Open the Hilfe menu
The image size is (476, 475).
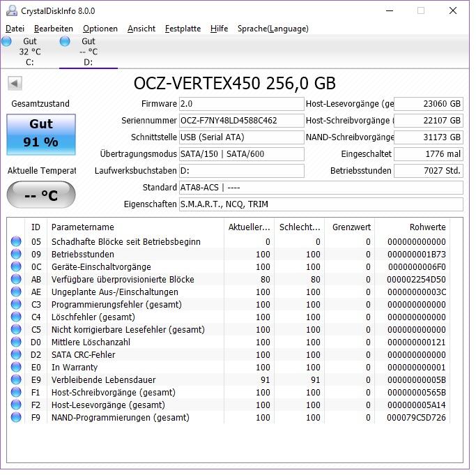pos(219,29)
